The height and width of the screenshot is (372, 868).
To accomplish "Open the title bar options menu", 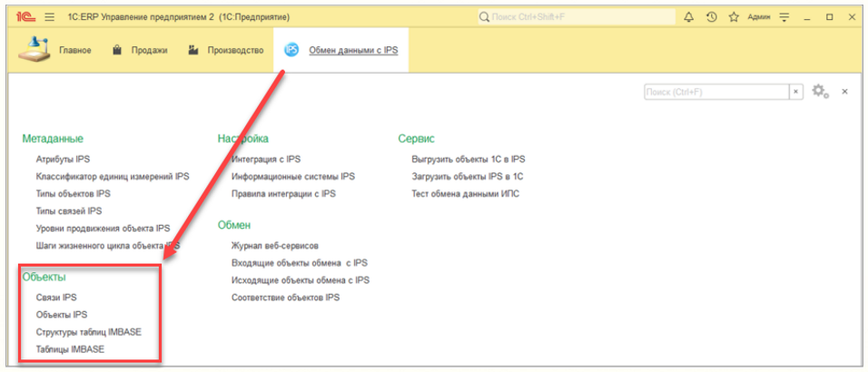I will (784, 17).
